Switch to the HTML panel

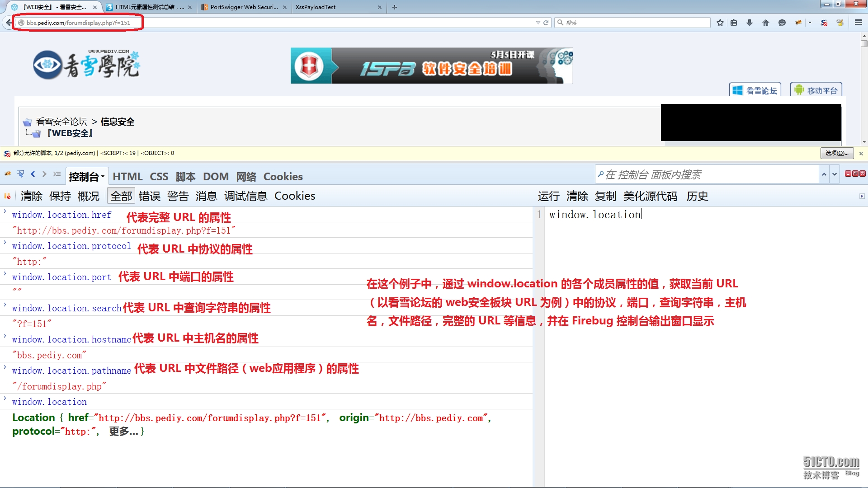[x=127, y=177]
